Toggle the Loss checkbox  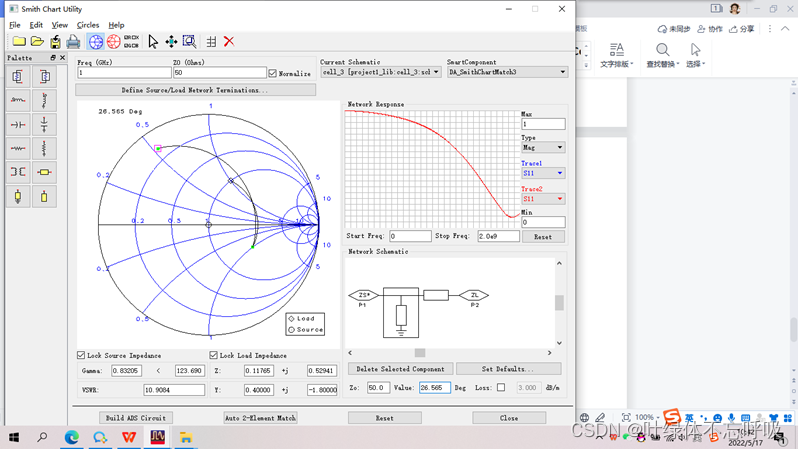tap(501, 387)
